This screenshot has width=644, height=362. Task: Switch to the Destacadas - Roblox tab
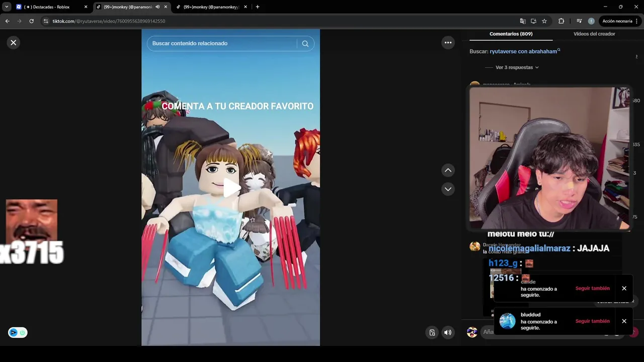[51, 7]
